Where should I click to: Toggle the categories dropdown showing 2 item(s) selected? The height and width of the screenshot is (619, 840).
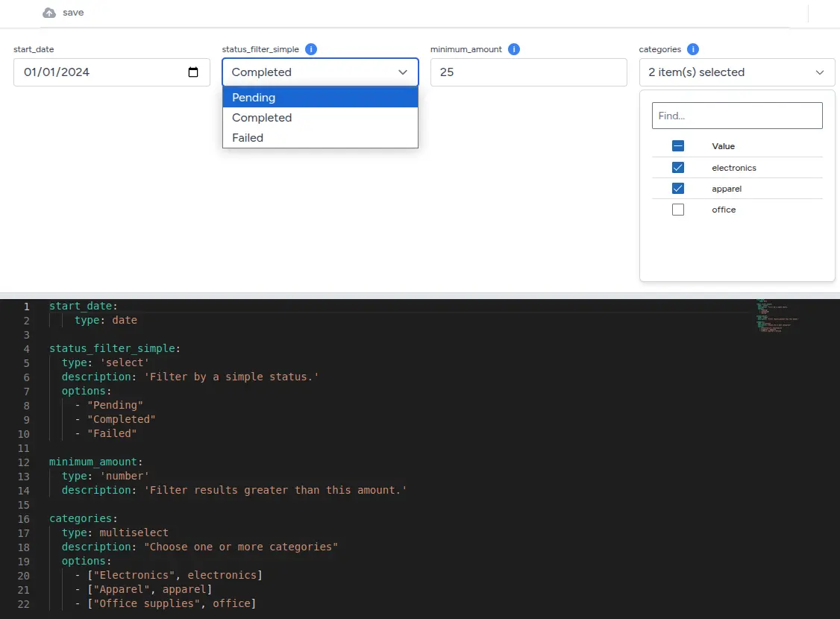pyautogui.click(x=737, y=72)
